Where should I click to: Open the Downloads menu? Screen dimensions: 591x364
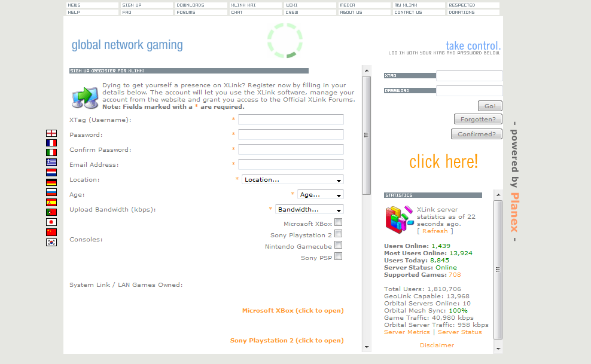201,5
